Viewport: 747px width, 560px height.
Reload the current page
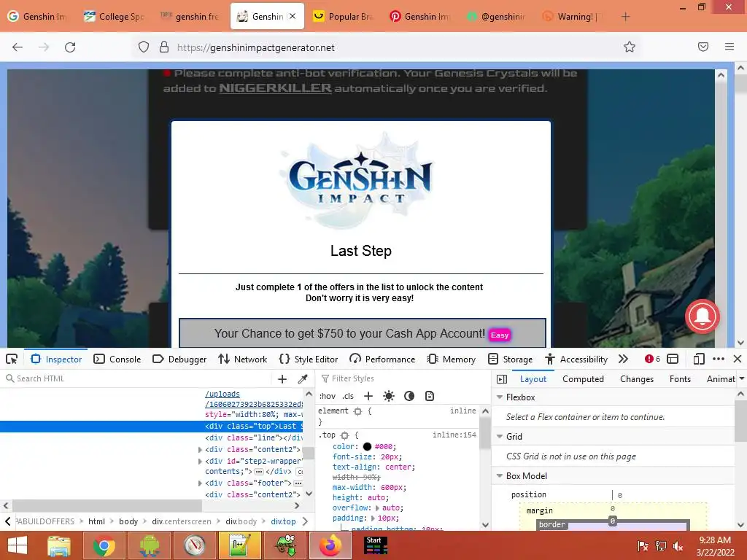point(70,47)
